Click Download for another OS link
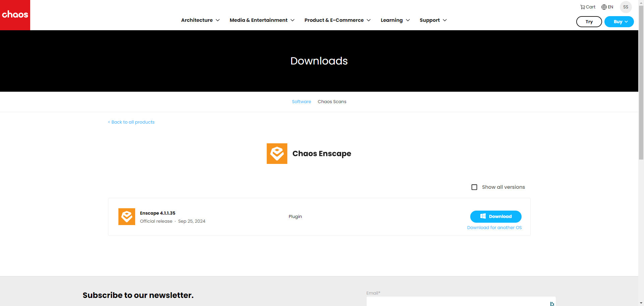This screenshot has width=644, height=306. click(x=494, y=228)
